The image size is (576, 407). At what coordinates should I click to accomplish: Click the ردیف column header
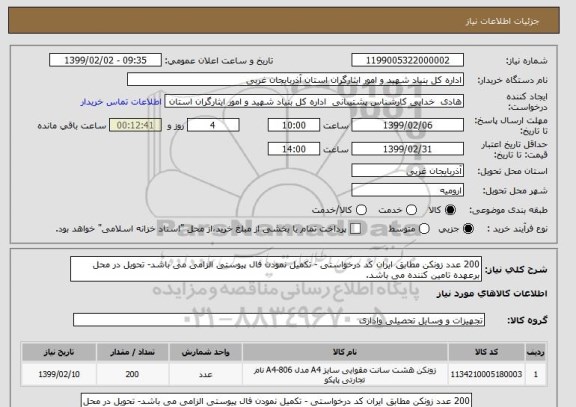point(536,352)
